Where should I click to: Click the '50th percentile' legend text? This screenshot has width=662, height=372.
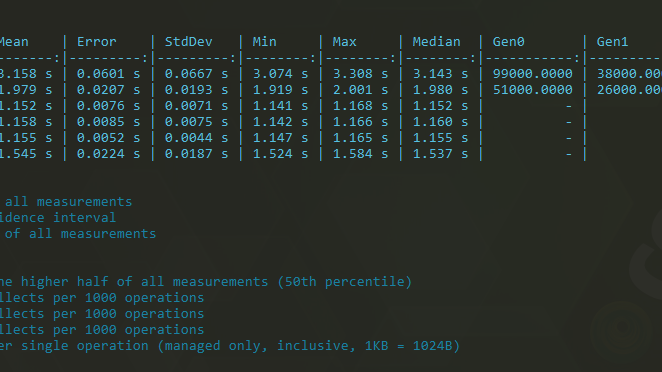coord(344,282)
